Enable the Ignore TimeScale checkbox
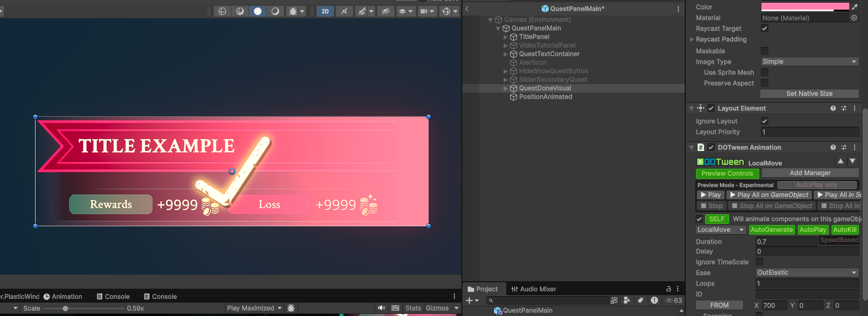 [759, 262]
